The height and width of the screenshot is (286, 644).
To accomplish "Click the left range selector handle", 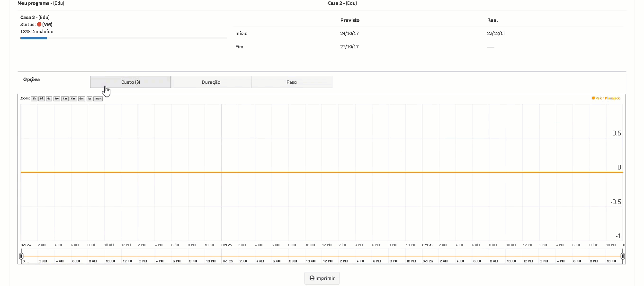I will 21,256.
